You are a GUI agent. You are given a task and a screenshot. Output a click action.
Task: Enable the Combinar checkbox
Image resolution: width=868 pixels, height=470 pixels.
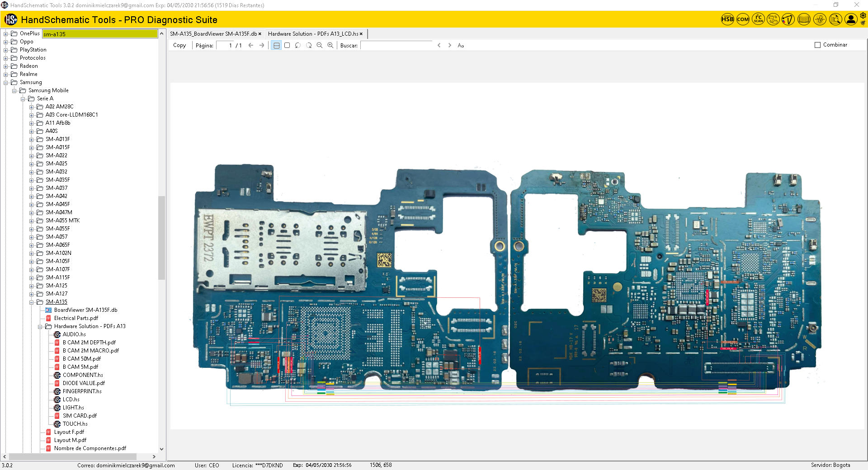(817, 45)
